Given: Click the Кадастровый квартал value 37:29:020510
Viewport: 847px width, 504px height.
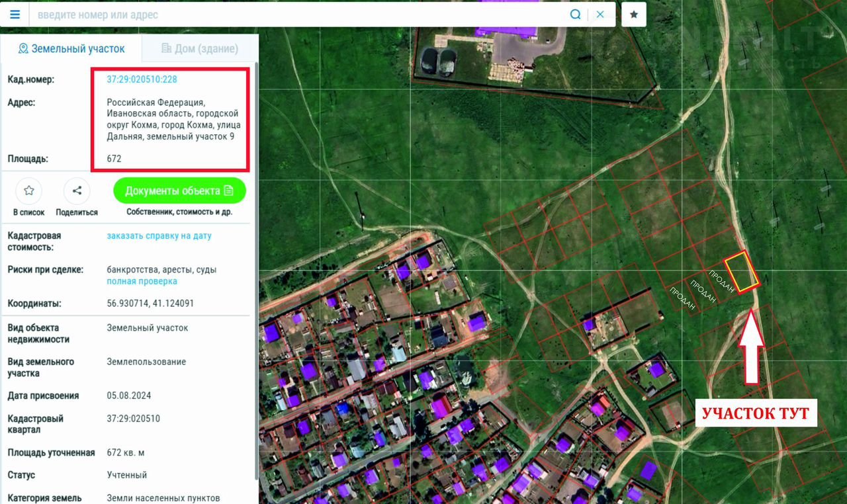Looking at the screenshot, I should (133, 419).
